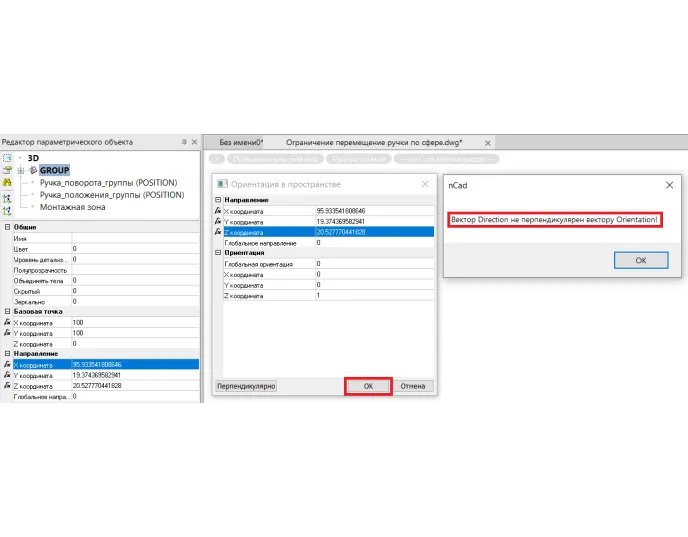Click the Base point Z coordinate value 0
The height and width of the screenshot is (537, 688).
pyautogui.click(x=135, y=344)
